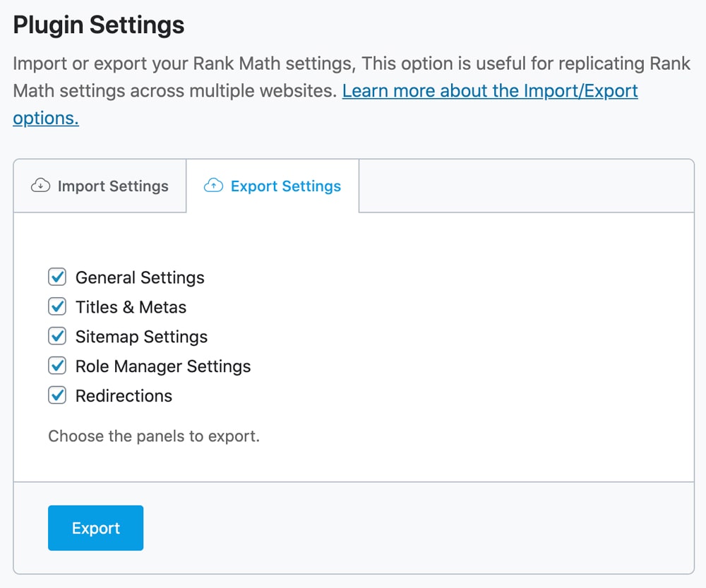This screenshot has width=706, height=588.
Task: Click the Role Manager Settings label text
Action: pos(163,366)
